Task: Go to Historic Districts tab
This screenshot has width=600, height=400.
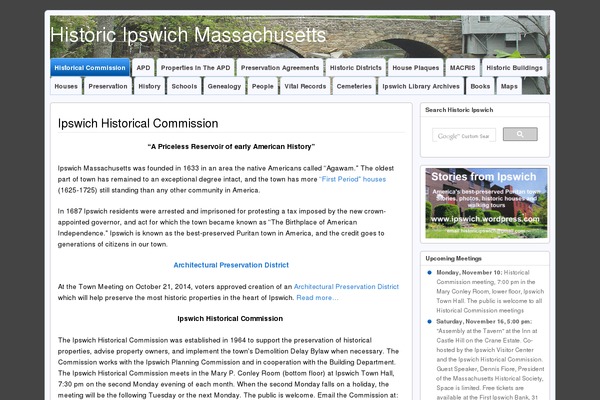Action: 356,68
